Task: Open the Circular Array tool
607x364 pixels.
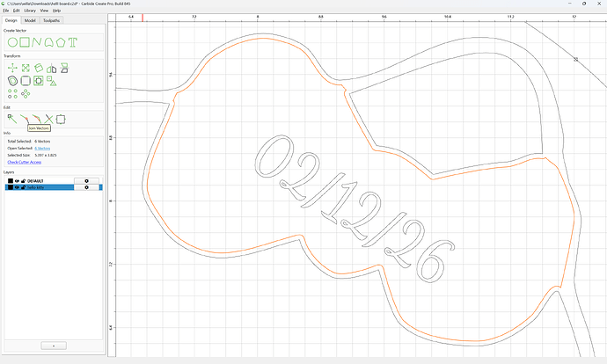Action: coord(26,93)
